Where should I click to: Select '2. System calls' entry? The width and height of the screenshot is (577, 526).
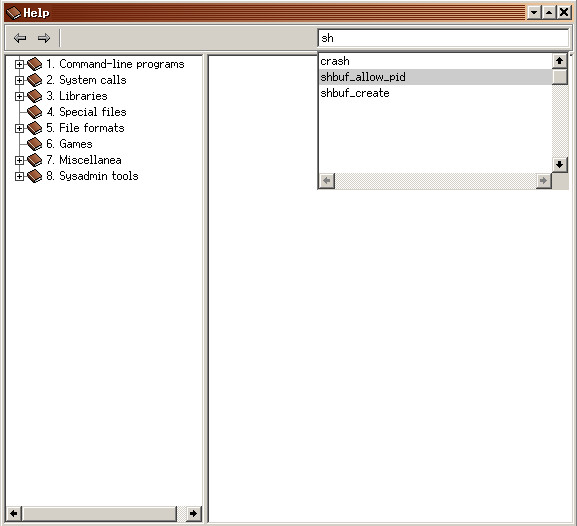coord(86,80)
